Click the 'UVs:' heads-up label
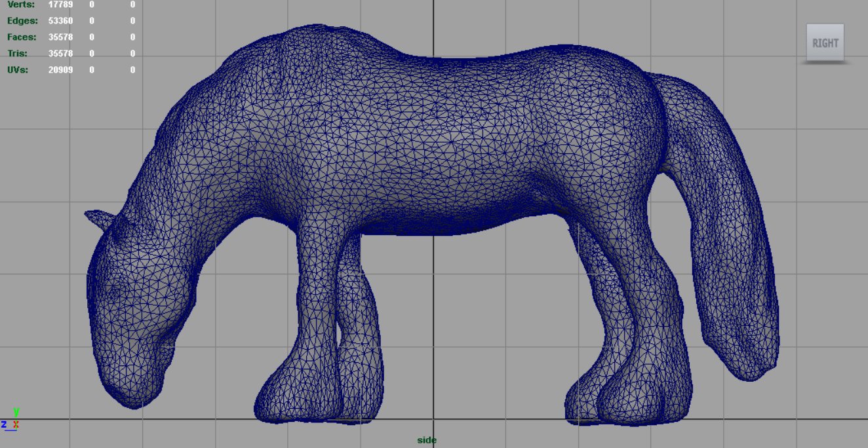The width and height of the screenshot is (868, 448). click(18, 69)
